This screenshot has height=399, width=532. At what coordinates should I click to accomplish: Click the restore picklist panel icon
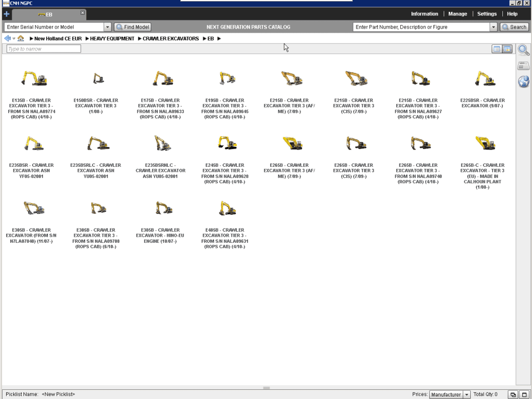pyautogui.click(x=513, y=394)
